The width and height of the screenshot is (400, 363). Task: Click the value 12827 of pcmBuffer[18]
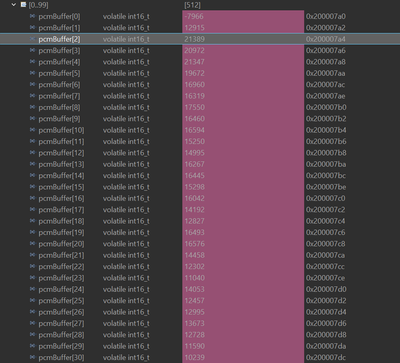pyautogui.click(x=195, y=221)
